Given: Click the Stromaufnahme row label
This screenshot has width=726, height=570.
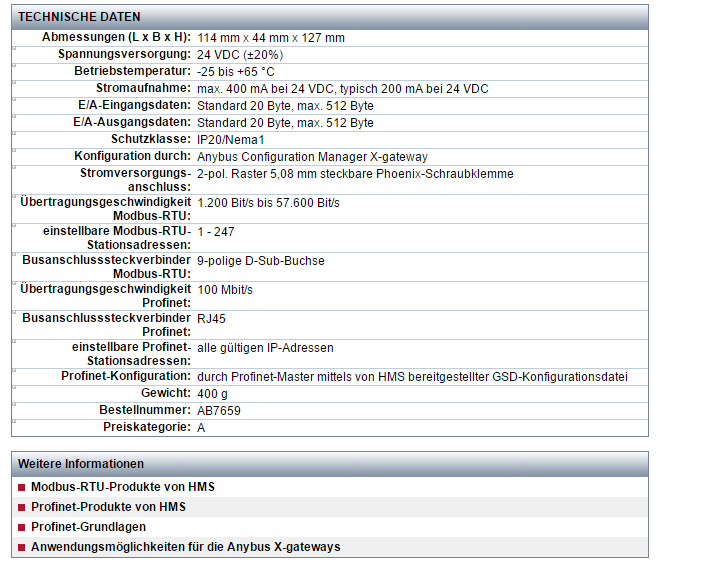Looking at the screenshot, I should (143, 88).
